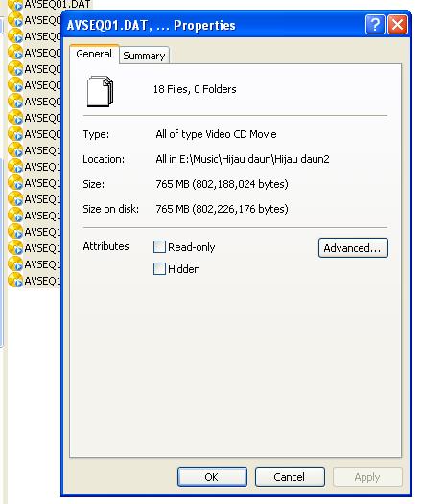This screenshot has height=504, width=422.
Task: Enable the Hidden attribute checkbox
Action: coord(159,268)
